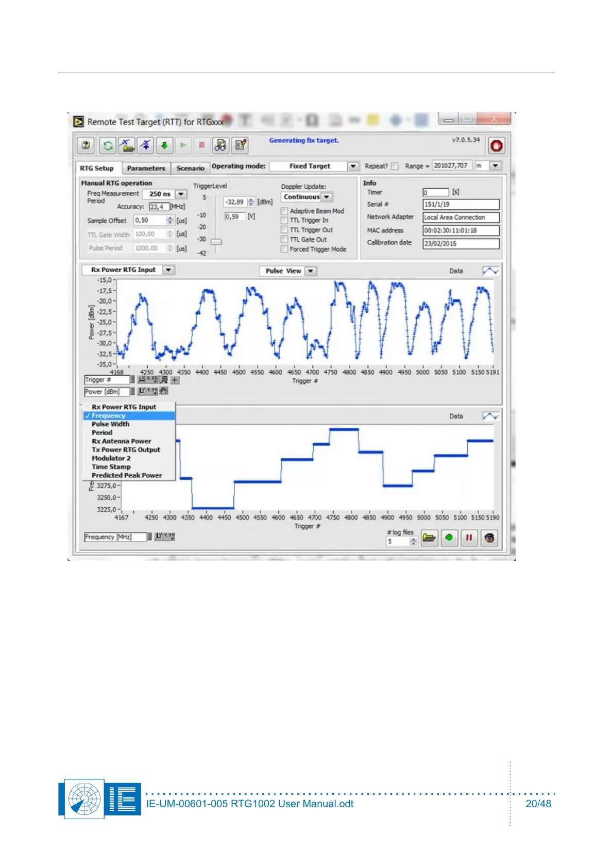
Task: Open the help question mark icon
Action: pos(86,145)
